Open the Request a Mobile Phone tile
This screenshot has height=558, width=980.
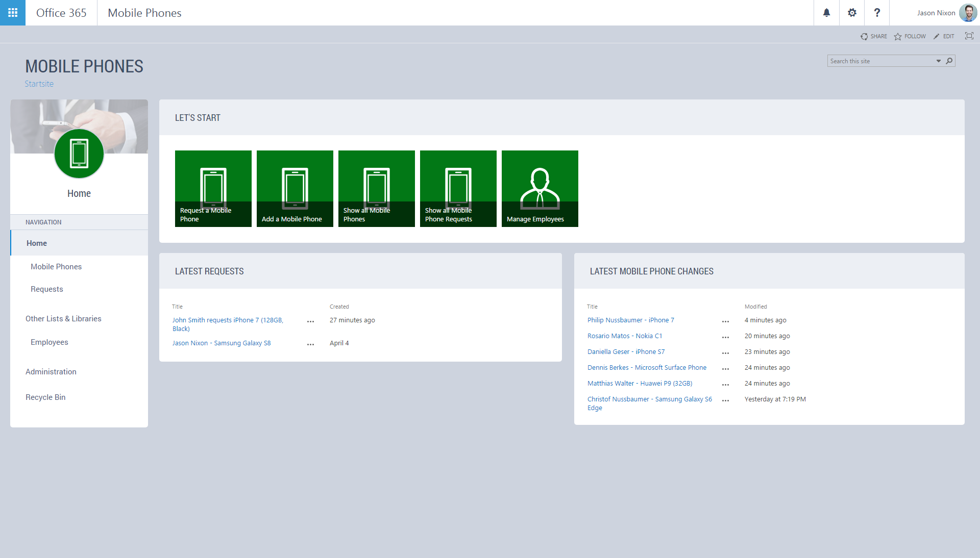(x=213, y=189)
